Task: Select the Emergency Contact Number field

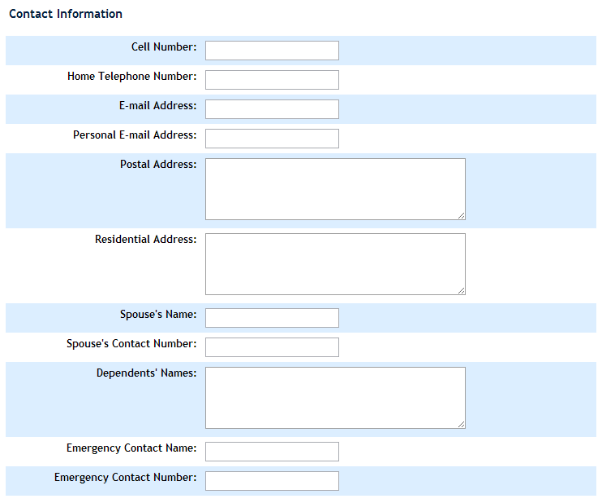Action: 272,481
